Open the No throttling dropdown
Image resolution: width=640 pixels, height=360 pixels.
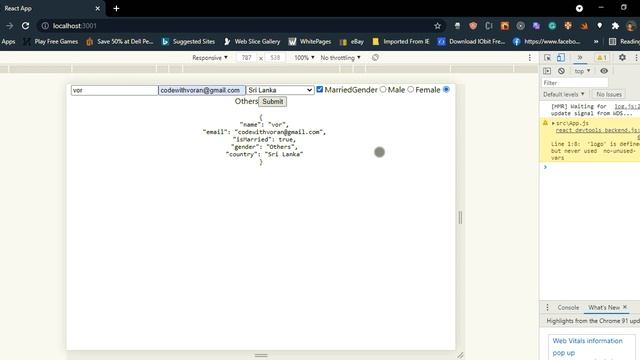click(340, 58)
